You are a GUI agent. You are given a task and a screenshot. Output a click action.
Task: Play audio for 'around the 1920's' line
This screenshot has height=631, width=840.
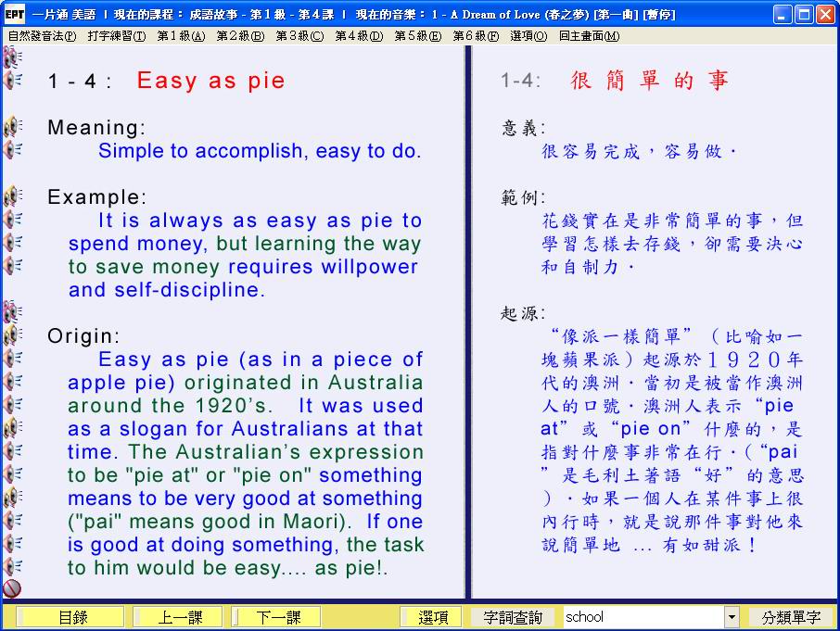coord(12,405)
